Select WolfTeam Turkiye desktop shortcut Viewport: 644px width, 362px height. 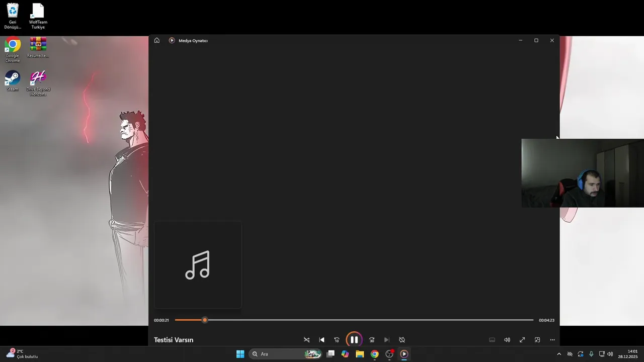coord(38,16)
